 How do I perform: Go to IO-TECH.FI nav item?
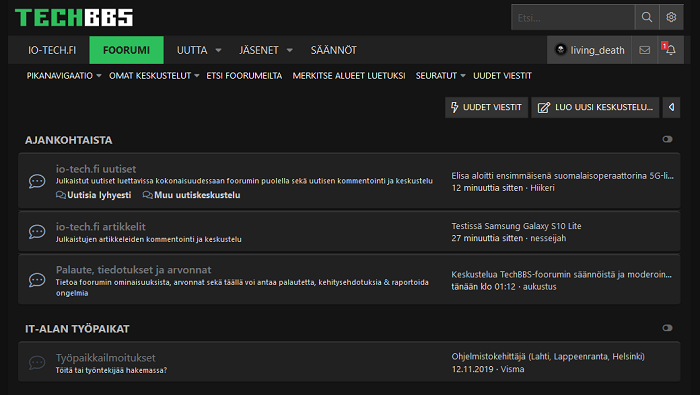point(52,50)
